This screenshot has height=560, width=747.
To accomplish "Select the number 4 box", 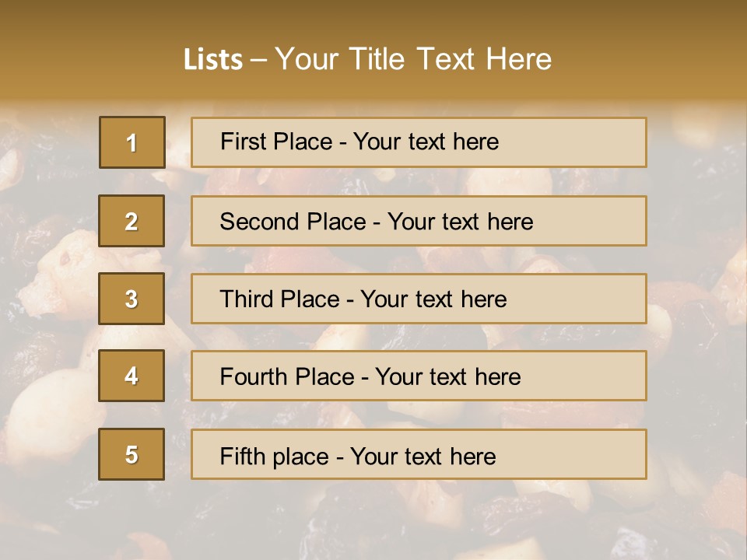I will tap(132, 376).
